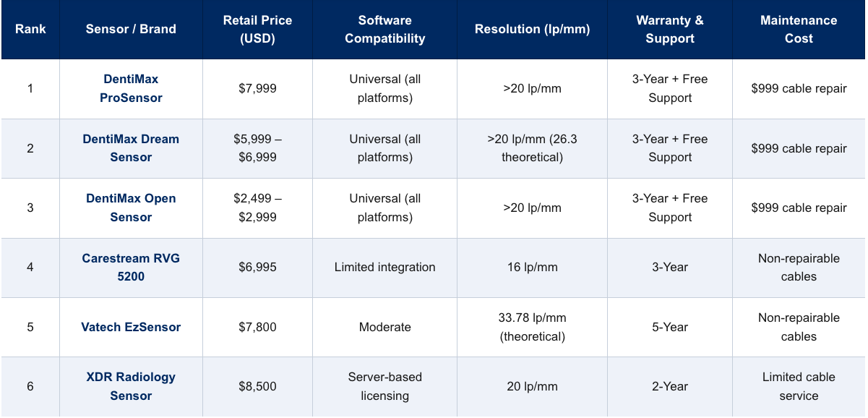
Task: Open the Carestream RVG 5200 link
Action: (131, 267)
